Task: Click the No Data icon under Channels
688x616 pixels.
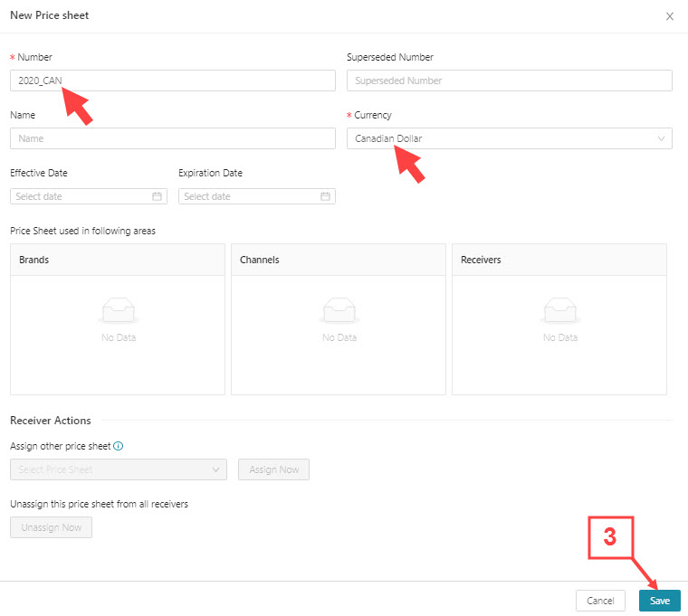Action: tap(339, 310)
